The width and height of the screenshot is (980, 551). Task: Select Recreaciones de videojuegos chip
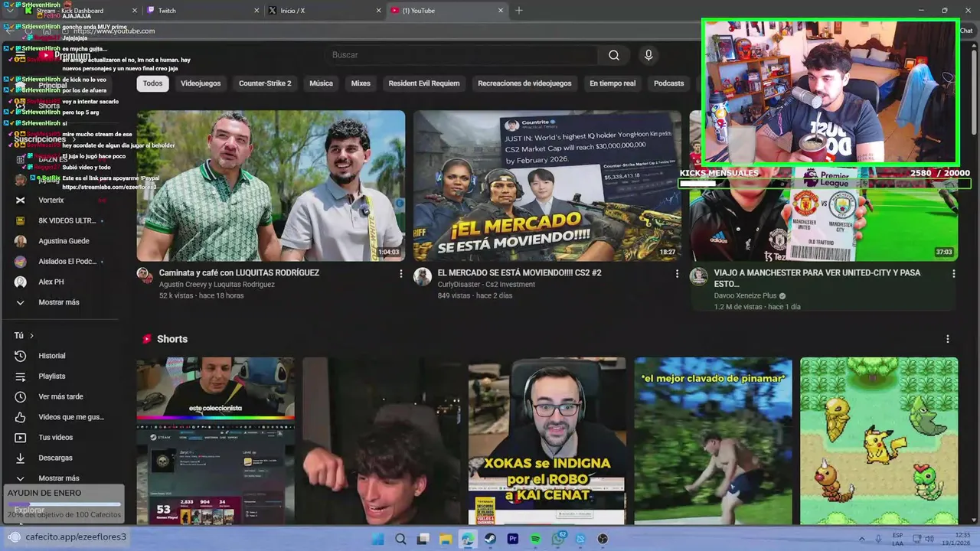[x=524, y=83]
